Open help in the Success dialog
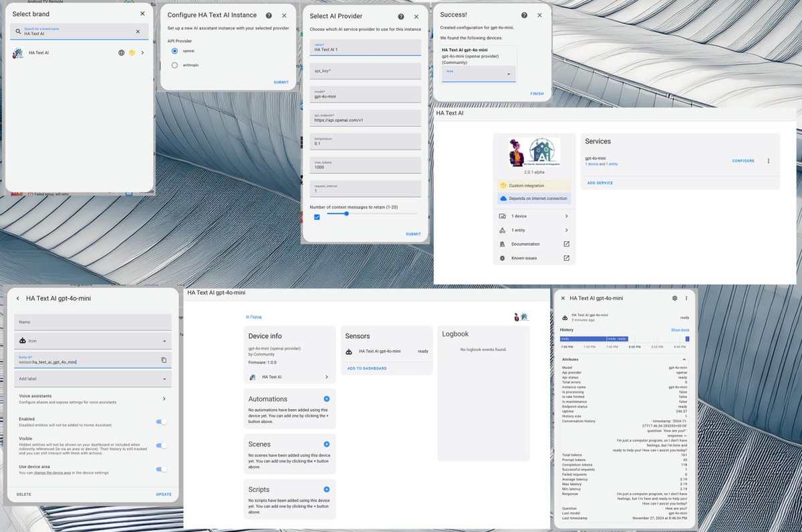This screenshot has width=802, height=532. tap(525, 15)
